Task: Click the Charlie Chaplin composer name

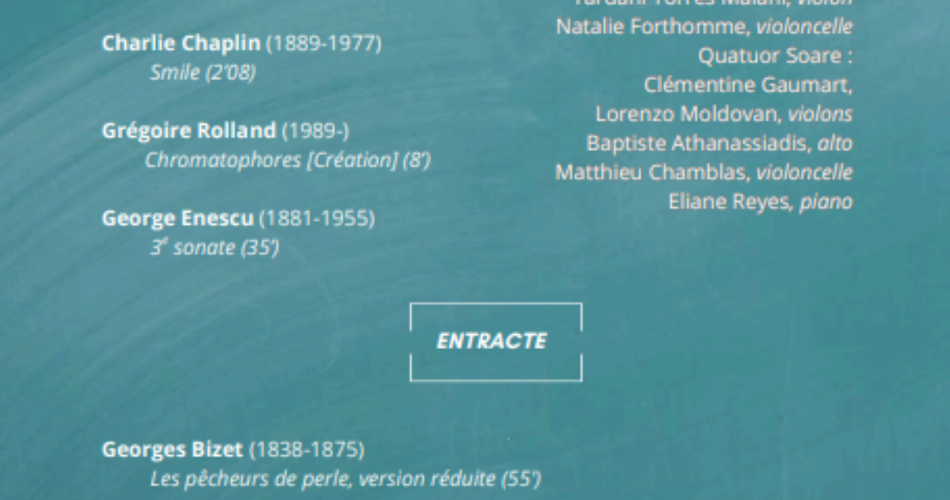Action: 181,44
